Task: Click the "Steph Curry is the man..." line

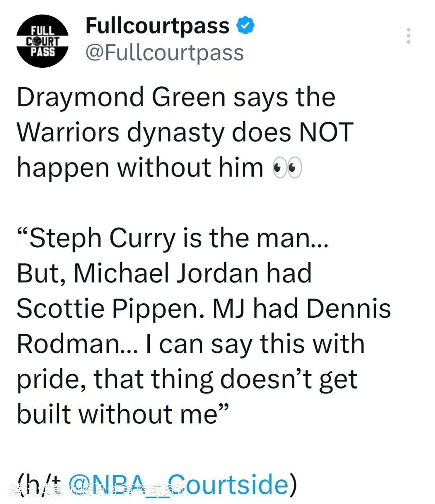Action: 173,238
